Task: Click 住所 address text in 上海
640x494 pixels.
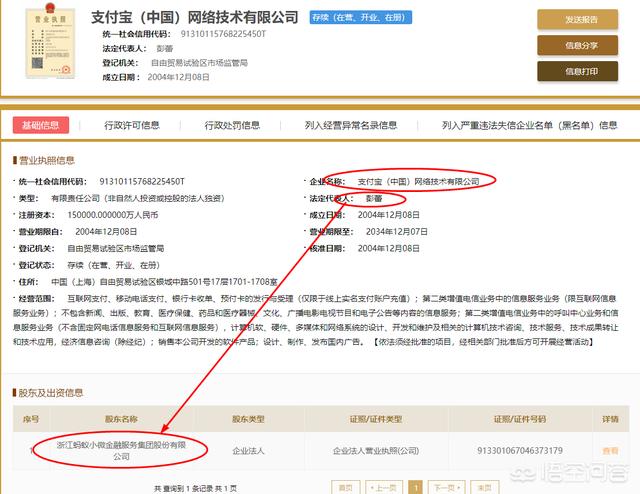Action: pyautogui.click(x=164, y=282)
